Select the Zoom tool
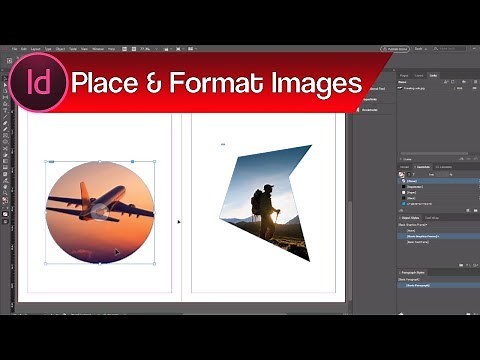 5,193
